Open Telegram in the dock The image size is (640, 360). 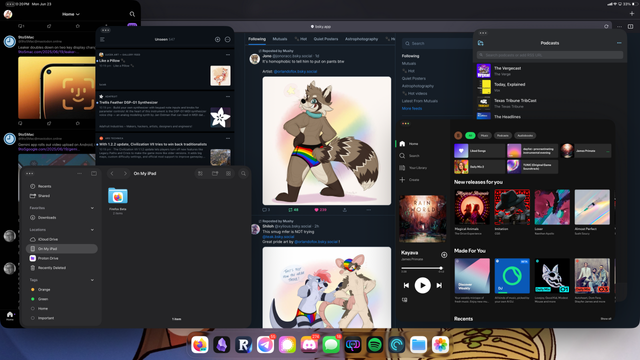click(x=265, y=345)
